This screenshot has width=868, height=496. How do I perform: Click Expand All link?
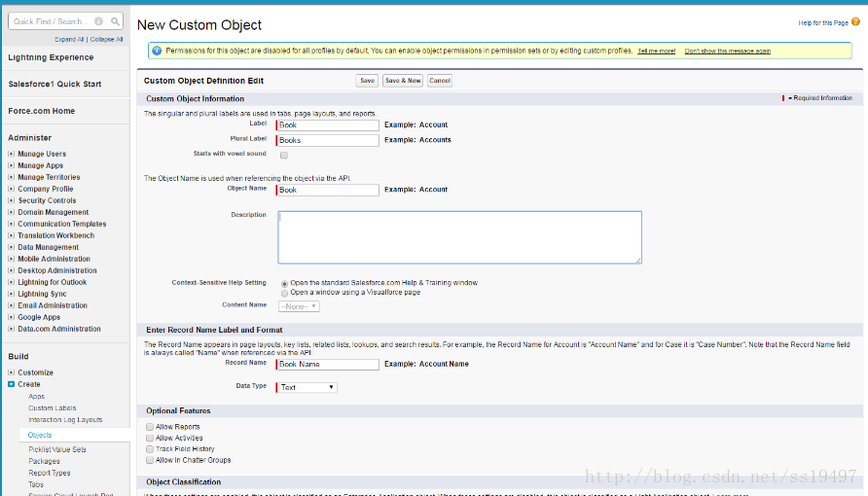[69, 39]
